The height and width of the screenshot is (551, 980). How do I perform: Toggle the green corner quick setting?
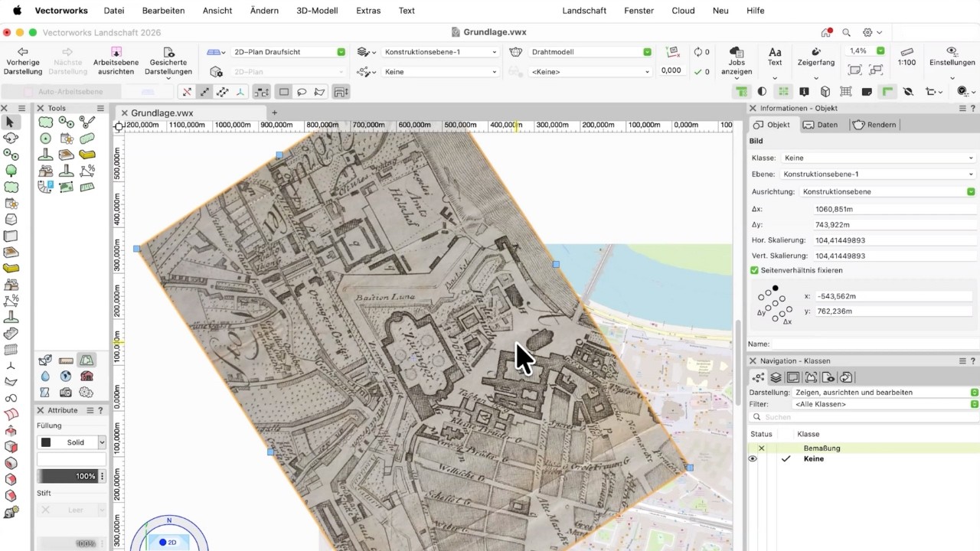pos(887,92)
